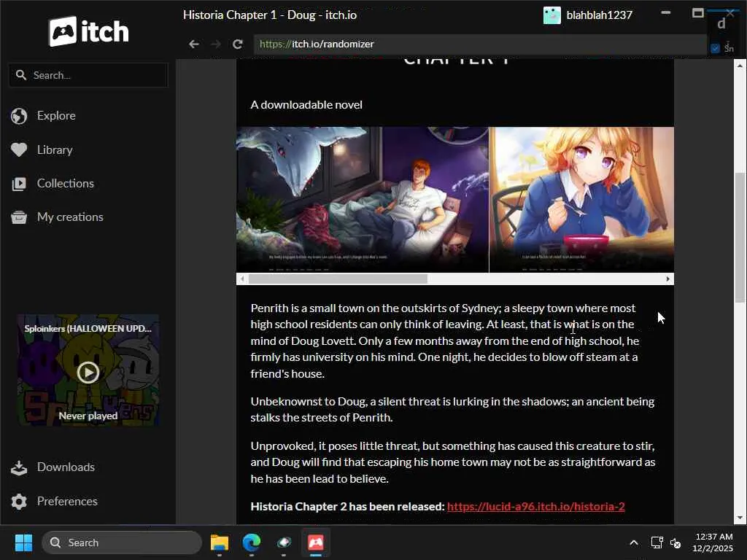Click the Windows taskbar Search box
The image size is (747, 560).
pos(122,542)
